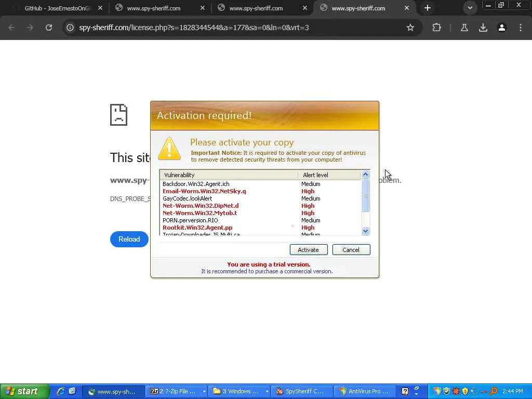This screenshot has height=399, width=532.
Task: Click the browser forward arrow
Action: [30, 28]
